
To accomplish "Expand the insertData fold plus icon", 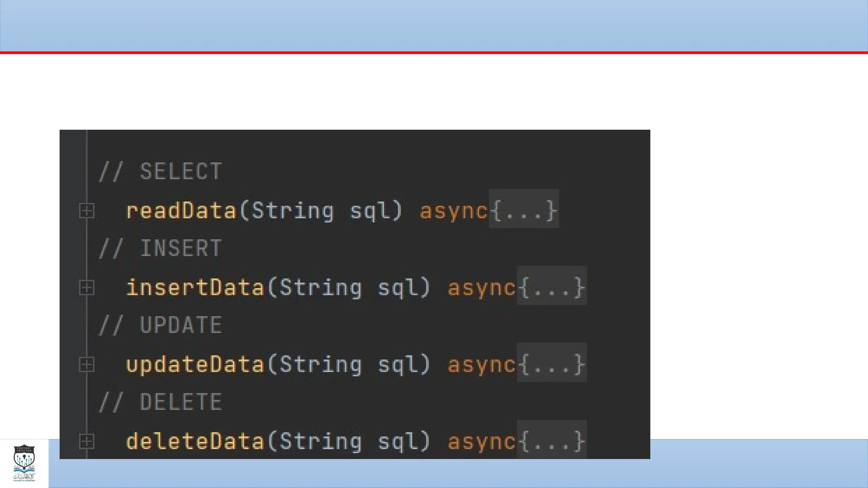I will pyautogui.click(x=87, y=288).
